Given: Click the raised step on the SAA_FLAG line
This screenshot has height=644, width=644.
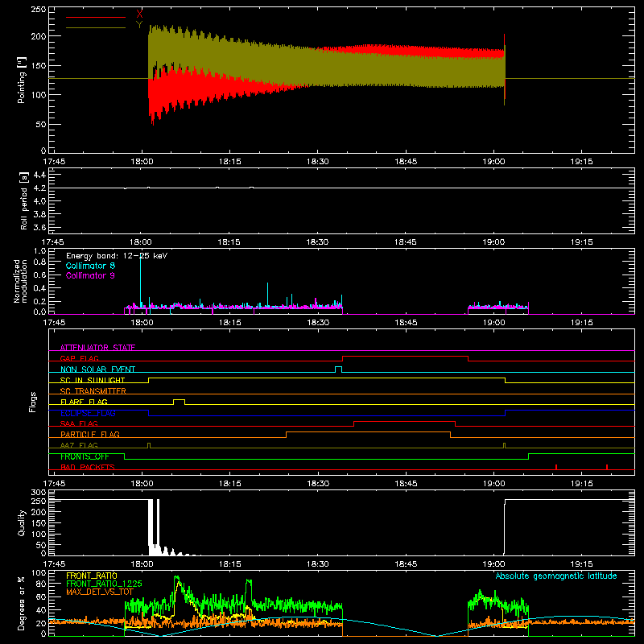Looking at the screenshot, I should point(405,421).
